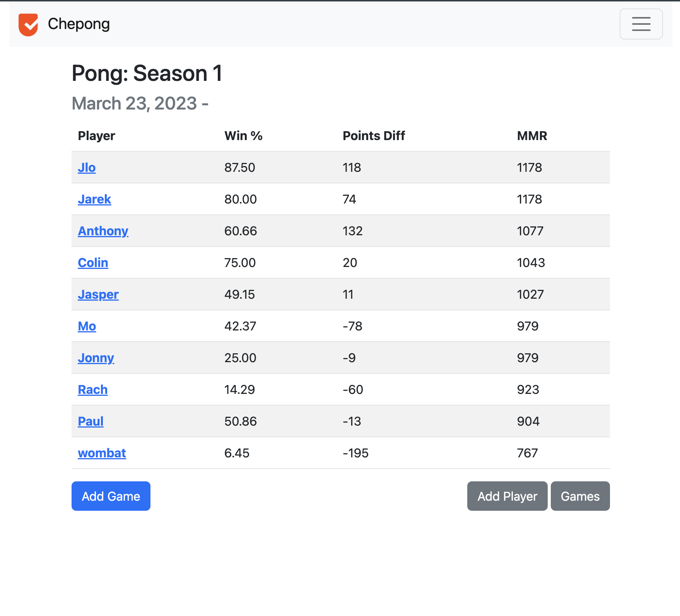The height and width of the screenshot is (616, 680).
Task: Select the Jasper player link
Action: [98, 294]
